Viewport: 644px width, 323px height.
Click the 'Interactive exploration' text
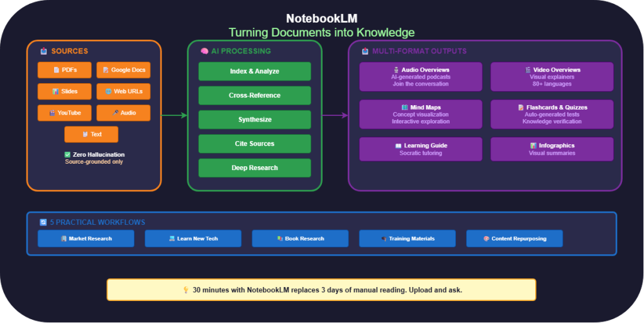(421, 122)
